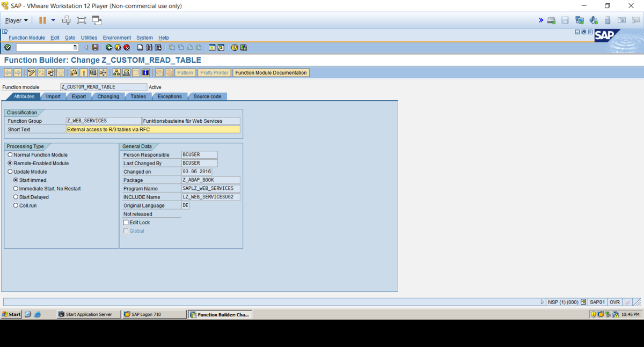
Task: Click the Short Text input field
Action: [x=153, y=130]
